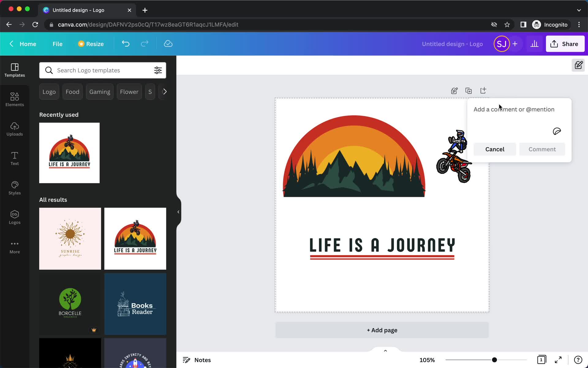Open the Share menu
Screen dimensions: 588x368
tap(565, 44)
